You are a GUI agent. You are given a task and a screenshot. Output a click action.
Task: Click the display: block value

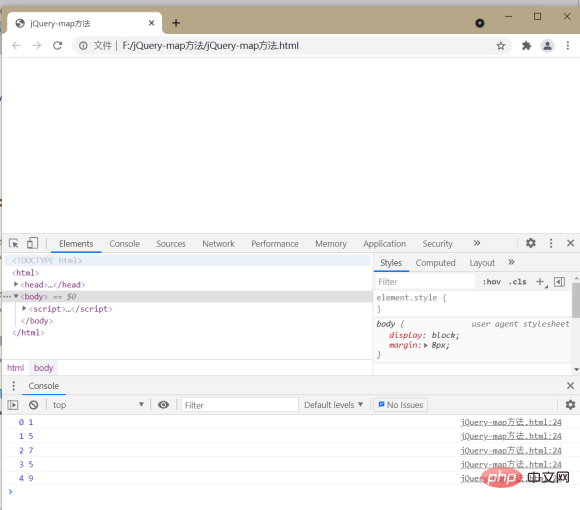445,335
